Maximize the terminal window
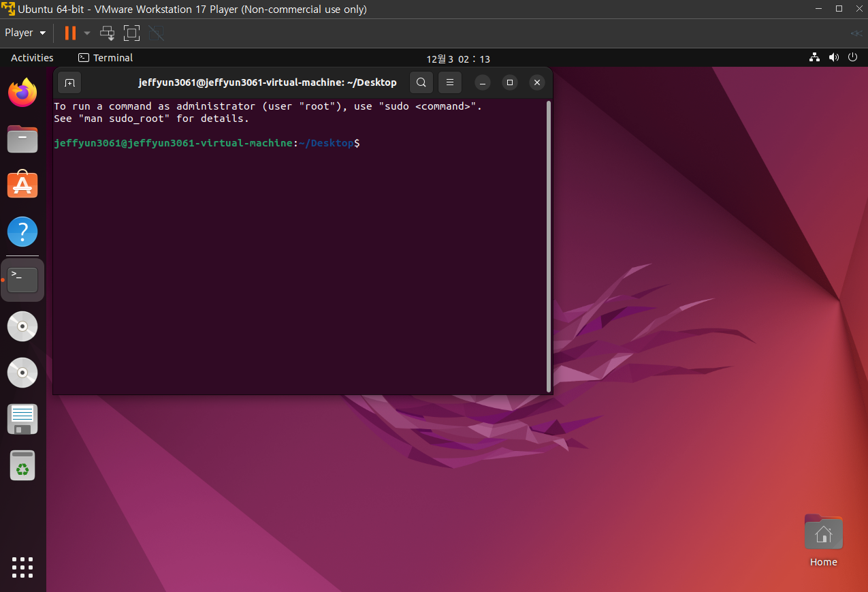The width and height of the screenshot is (868, 592). point(509,82)
